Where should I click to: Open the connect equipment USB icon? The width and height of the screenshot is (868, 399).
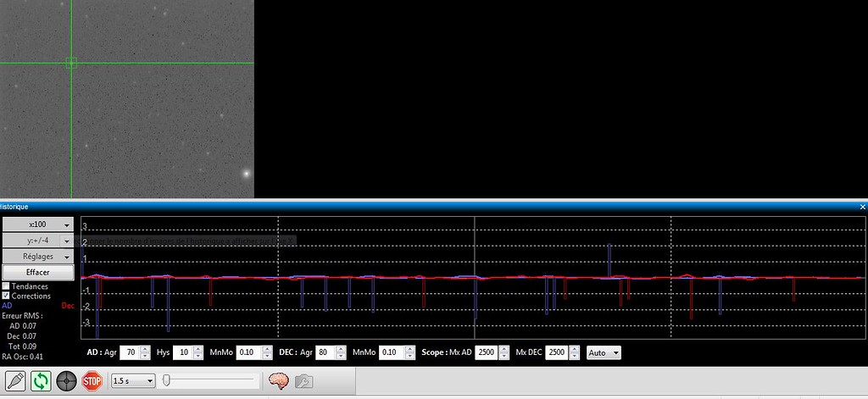click(x=15, y=380)
